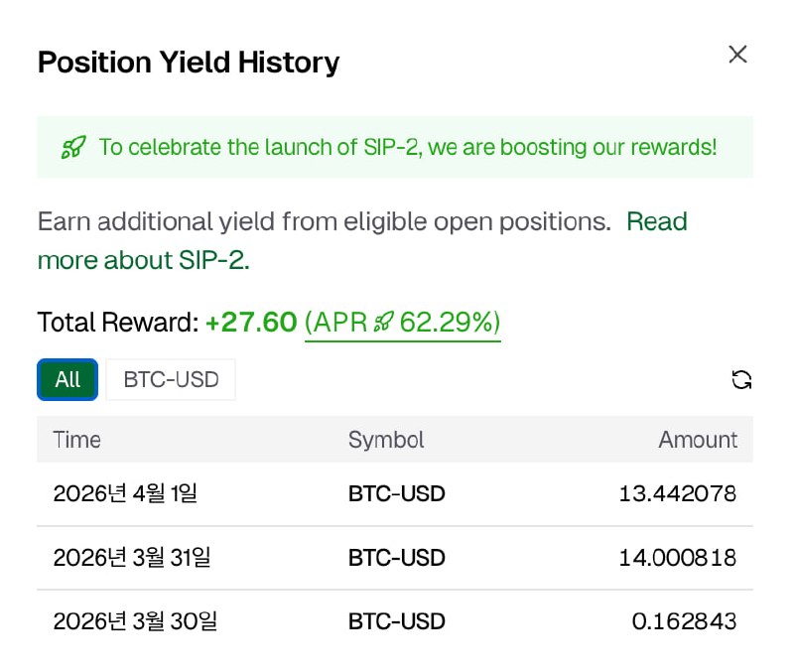Close the Position Yield History dialog
This screenshot has width=794, height=672.
(737, 55)
